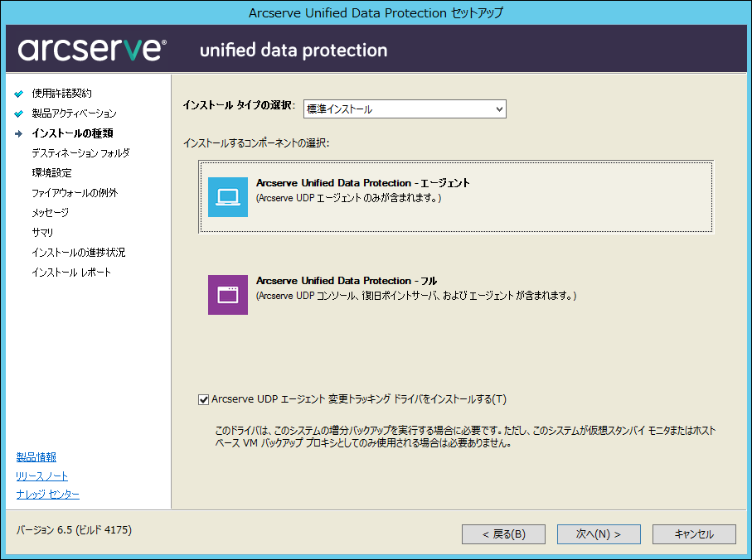
Task: Click the コンソール、復旧ポイントサーバ description text
Action: (x=416, y=296)
